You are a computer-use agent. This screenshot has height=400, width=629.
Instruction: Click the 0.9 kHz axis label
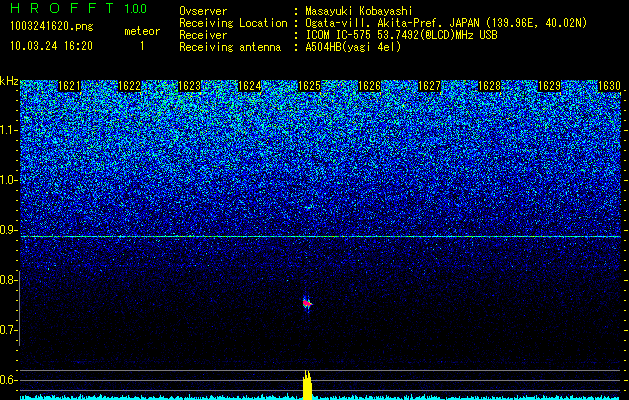click(x=8, y=230)
